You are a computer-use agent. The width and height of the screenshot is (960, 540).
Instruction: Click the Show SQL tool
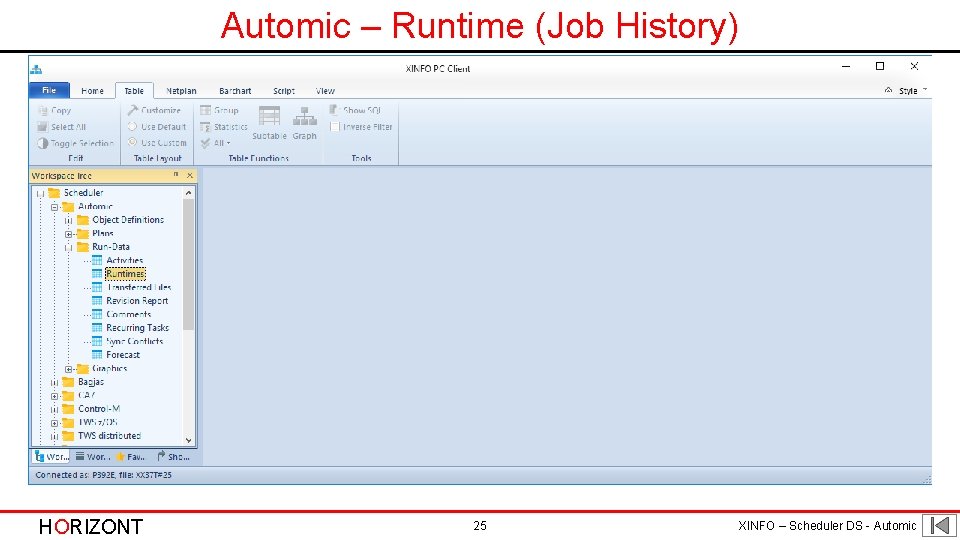355,110
